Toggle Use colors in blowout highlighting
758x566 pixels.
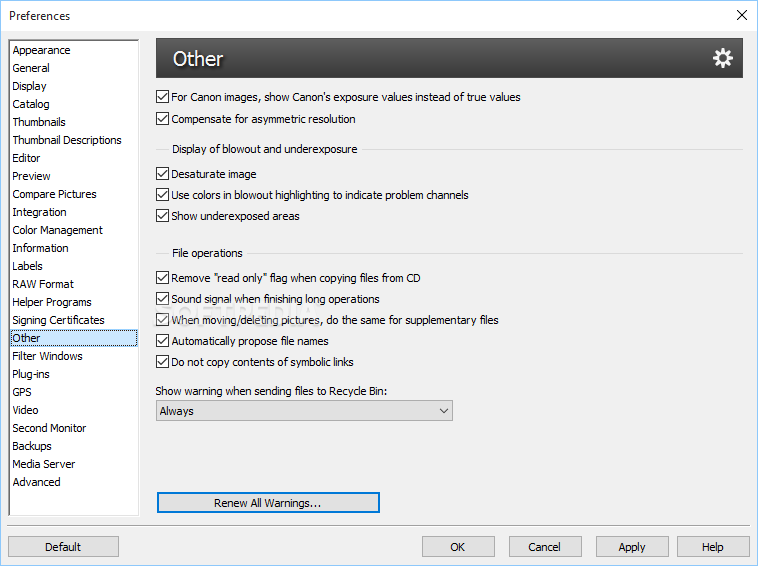[162, 195]
